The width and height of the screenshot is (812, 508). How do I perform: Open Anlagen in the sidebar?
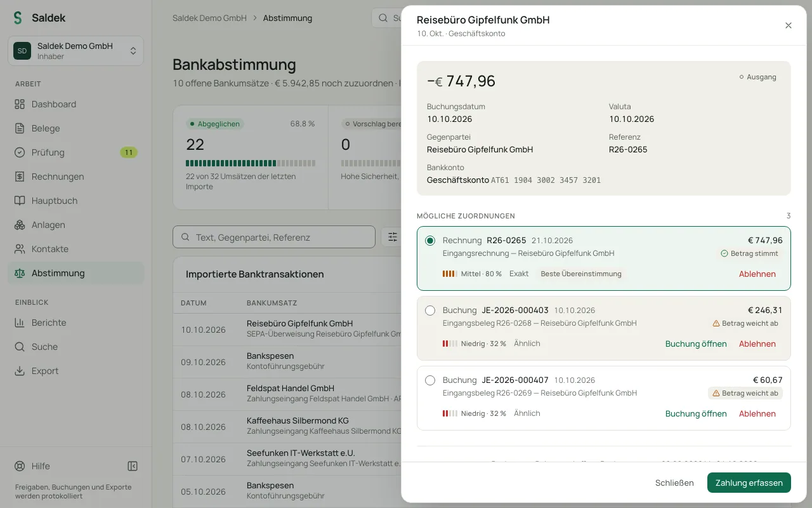pyautogui.click(x=75, y=225)
